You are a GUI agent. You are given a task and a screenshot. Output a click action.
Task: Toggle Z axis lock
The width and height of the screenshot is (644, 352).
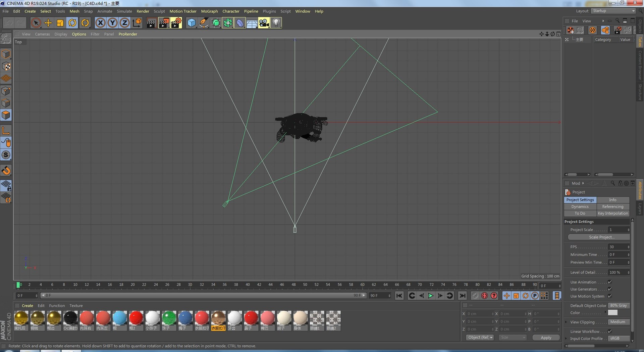pyautogui.click(x=124, y=23)
